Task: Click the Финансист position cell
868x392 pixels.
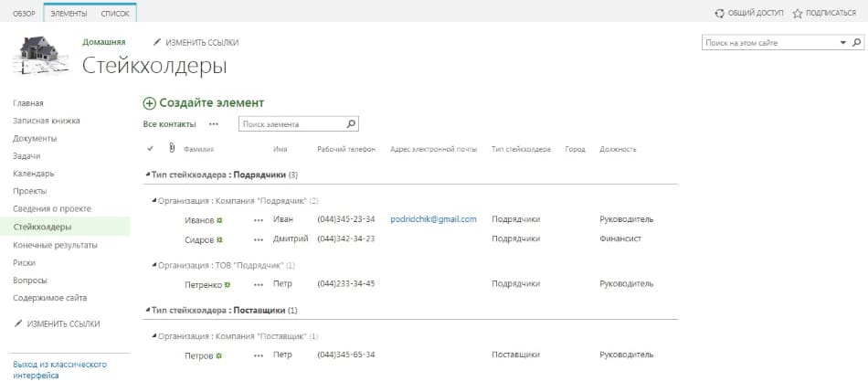Action: 620,238
